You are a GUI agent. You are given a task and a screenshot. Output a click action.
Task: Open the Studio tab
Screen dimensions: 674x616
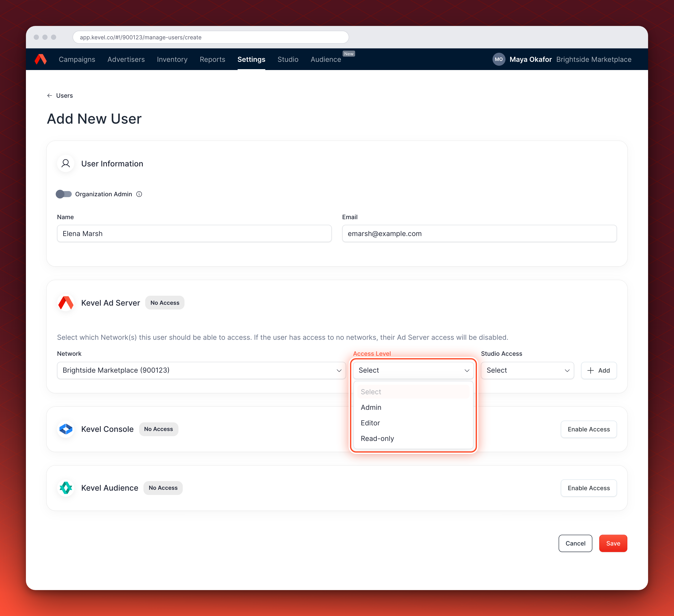[288, 59]
